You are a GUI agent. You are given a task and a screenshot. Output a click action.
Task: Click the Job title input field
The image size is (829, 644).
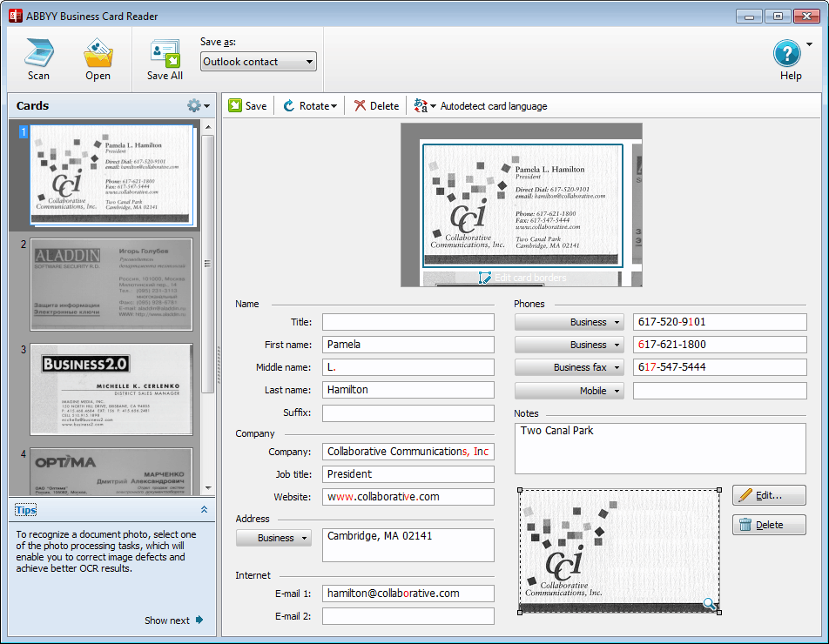[x=408, y=474]
